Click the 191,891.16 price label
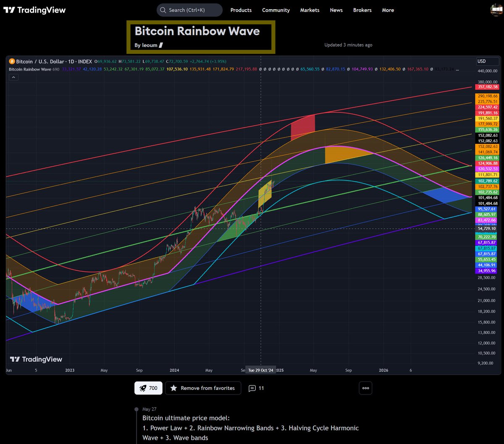Screen dimensions: 504x444 pos(488,113)
